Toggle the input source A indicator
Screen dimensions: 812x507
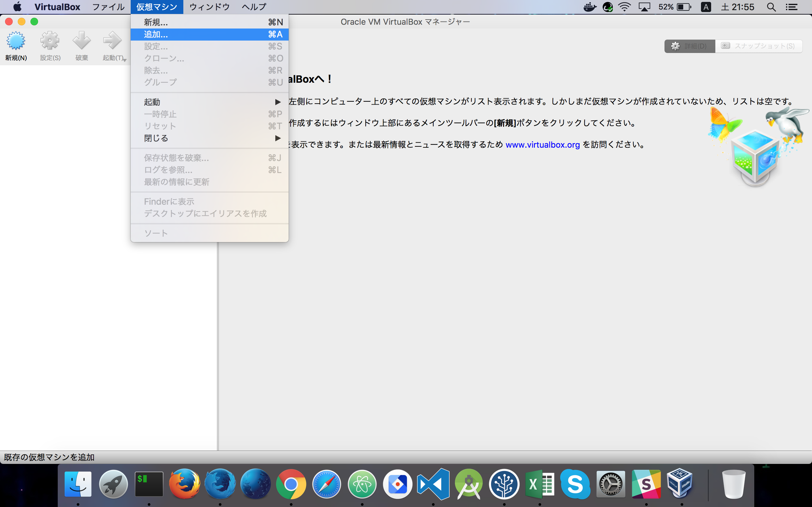tap(706, 7)
